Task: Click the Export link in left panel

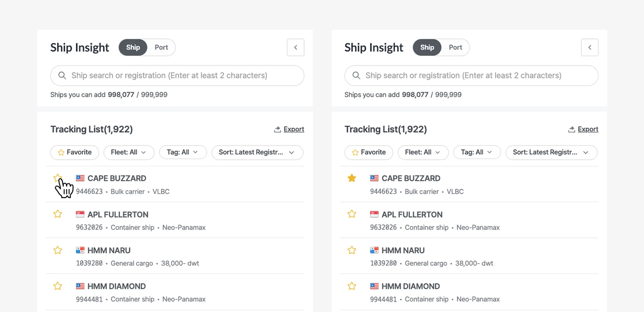Action: click(x=294, y=129)
